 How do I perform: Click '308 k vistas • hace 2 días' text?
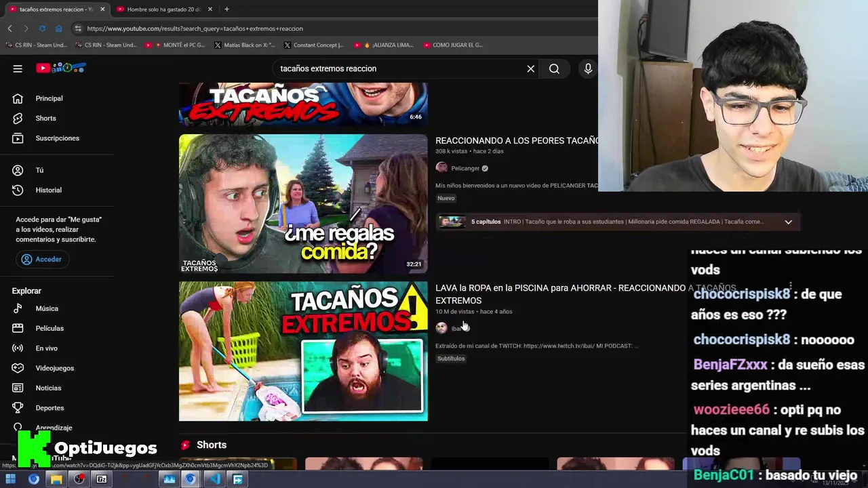point(469,151)
